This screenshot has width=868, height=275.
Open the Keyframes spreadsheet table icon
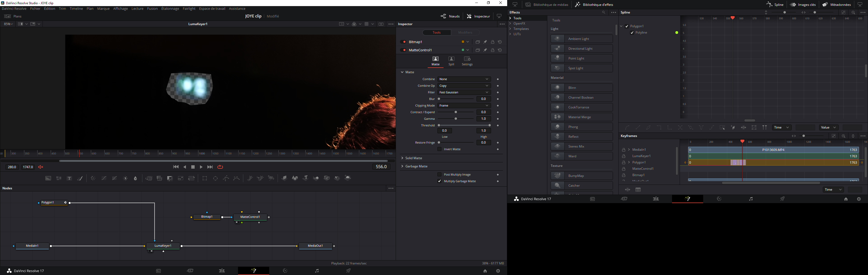point(638,190)
